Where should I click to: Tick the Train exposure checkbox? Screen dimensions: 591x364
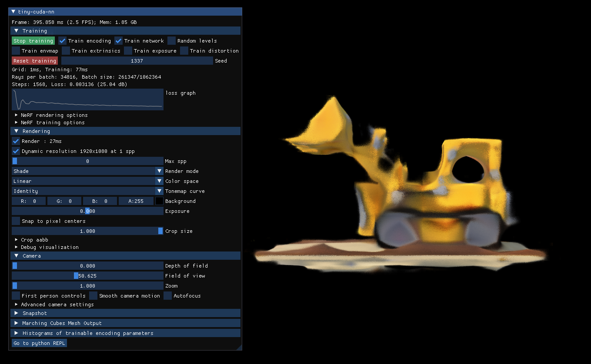point(128,51)
